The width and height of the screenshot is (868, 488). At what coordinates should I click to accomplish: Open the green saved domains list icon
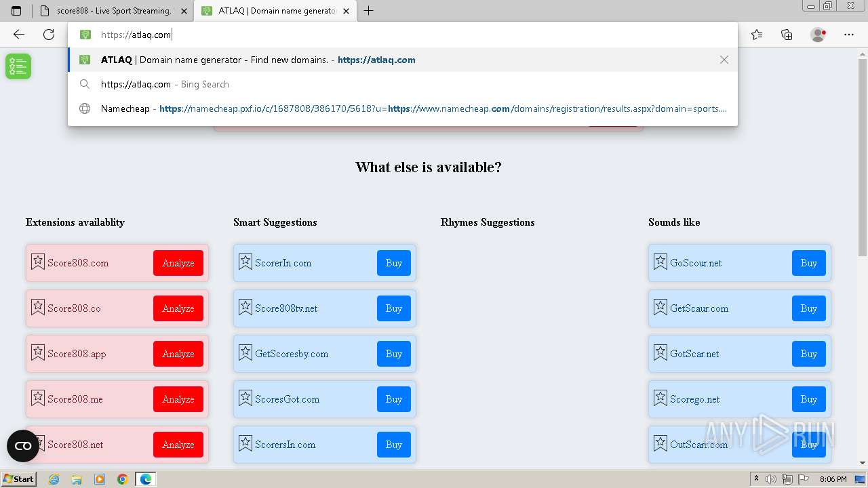click(x=18, y=66)
